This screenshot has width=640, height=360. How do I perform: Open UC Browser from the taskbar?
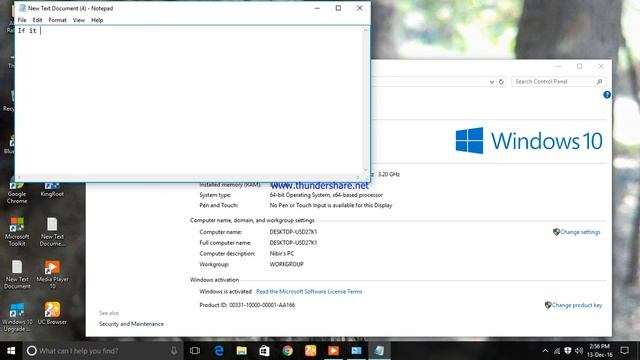pyautogui.click(x=310, y=351)
